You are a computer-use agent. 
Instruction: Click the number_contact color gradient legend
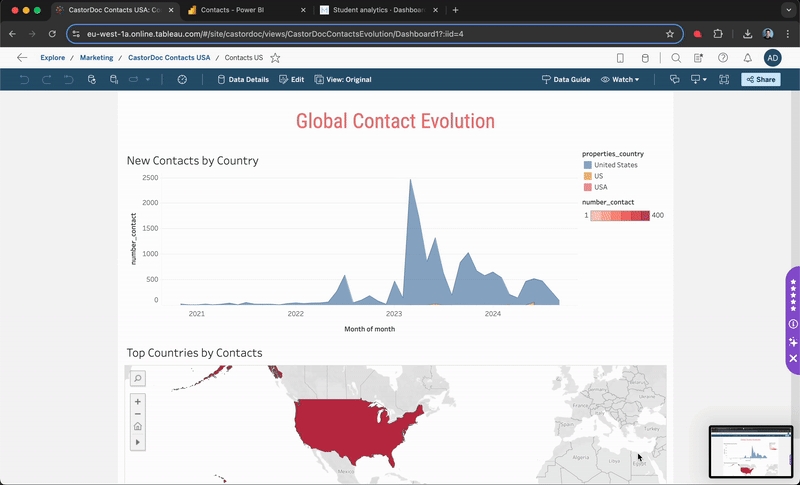620,215
